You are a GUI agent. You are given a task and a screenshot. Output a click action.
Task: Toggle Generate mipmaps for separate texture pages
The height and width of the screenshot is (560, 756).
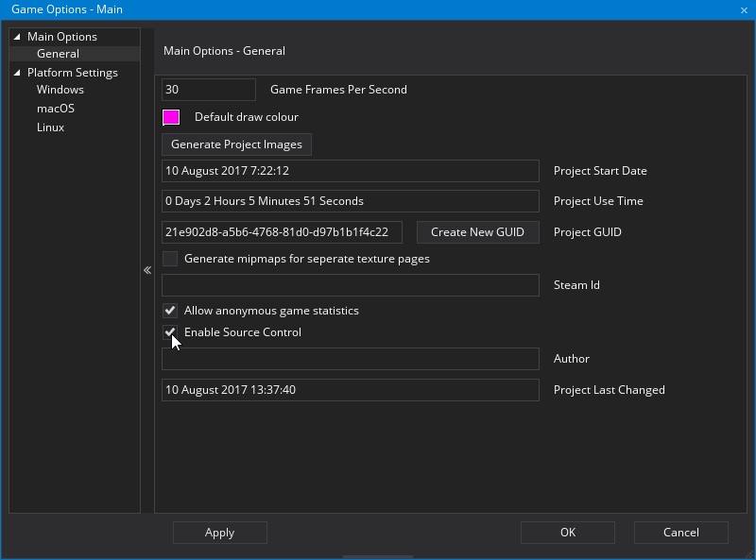click(170, 258)
